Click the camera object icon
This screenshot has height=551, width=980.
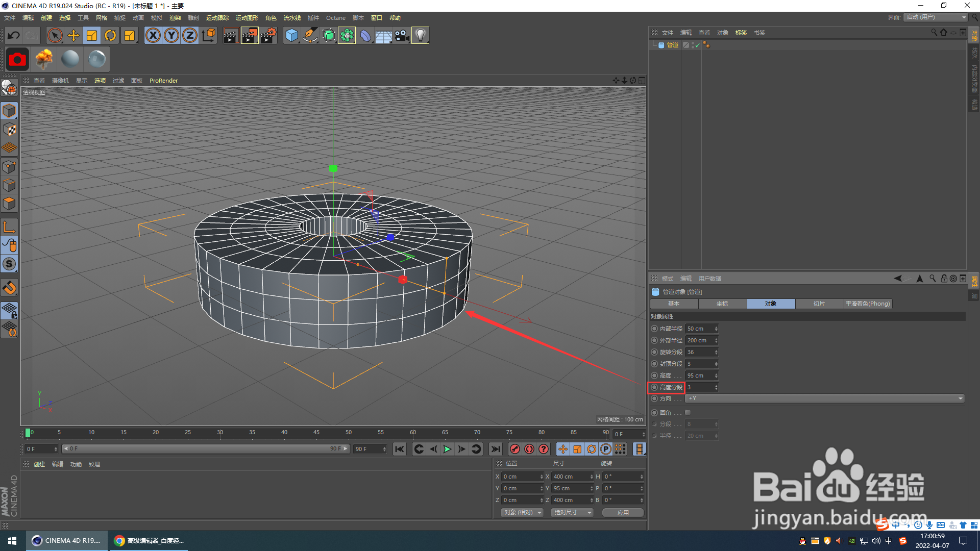(x=402, y=35)
